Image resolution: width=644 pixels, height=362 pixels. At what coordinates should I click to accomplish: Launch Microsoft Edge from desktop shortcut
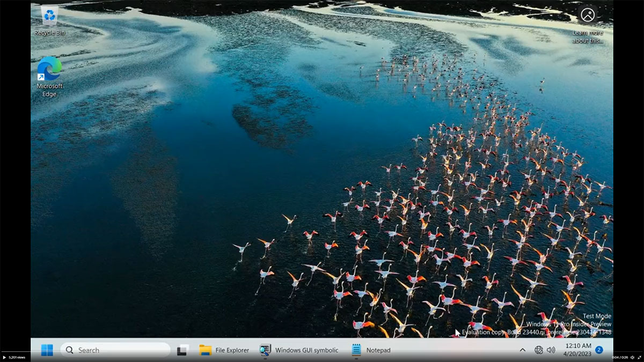[49, 69]
